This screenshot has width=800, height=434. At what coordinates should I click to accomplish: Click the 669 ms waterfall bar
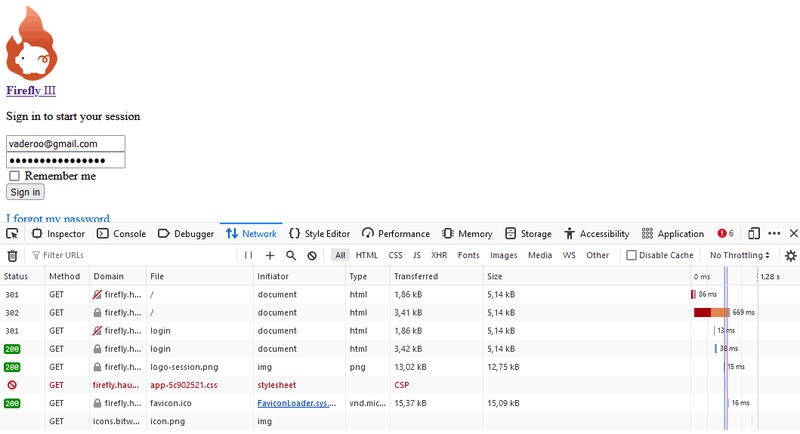712,312
